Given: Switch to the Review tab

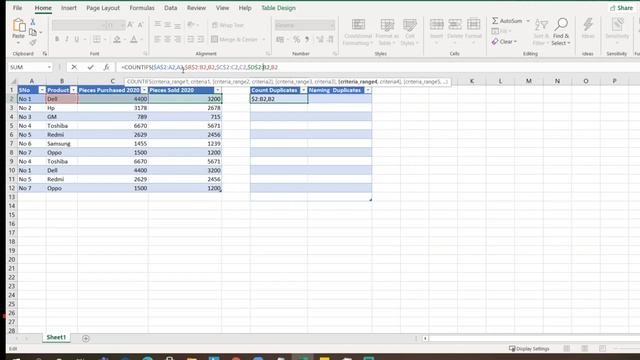Looking at the screenshot, I should pos(196,8).
